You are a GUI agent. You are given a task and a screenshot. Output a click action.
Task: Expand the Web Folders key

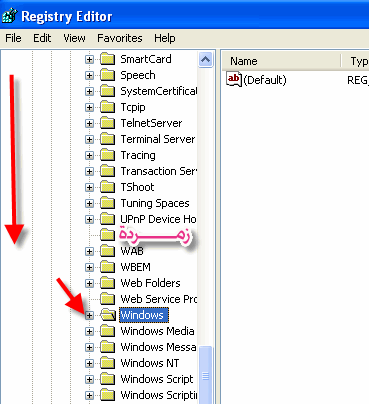point(89,283)
